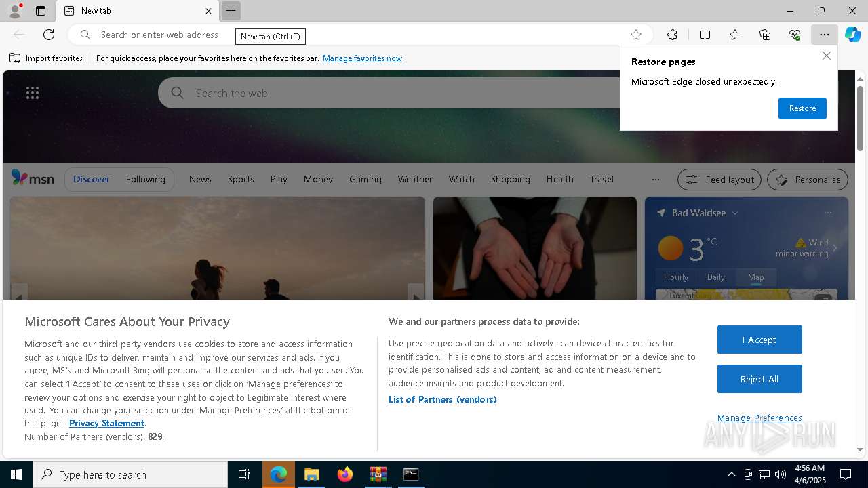Open tab actions menu icon

coord(41,11)
